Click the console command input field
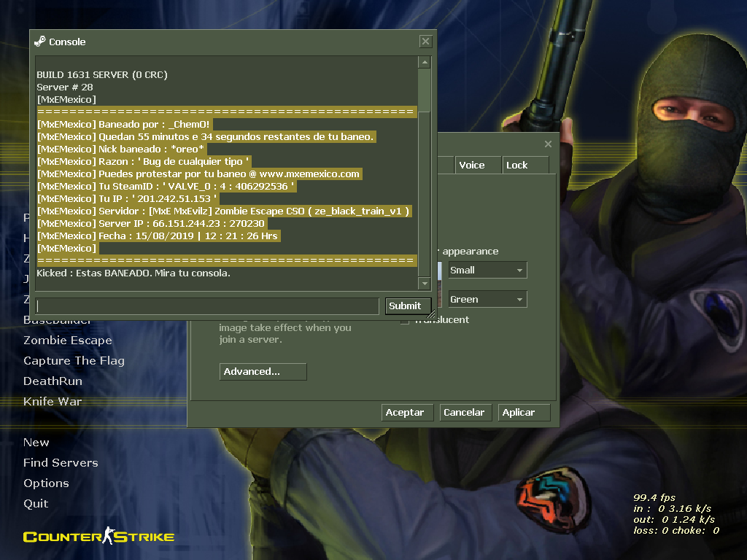This screenshot has width=747, height=560. 207,306
